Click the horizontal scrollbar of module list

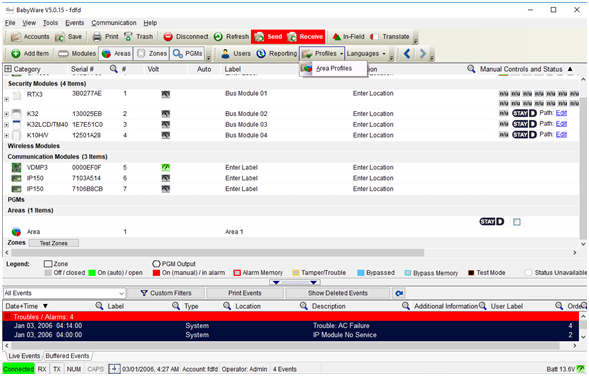point(218,253)
